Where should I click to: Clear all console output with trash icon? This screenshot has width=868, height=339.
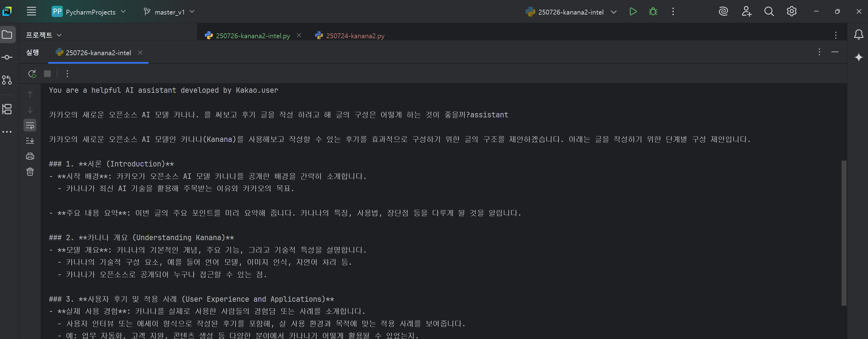[30, 172]
